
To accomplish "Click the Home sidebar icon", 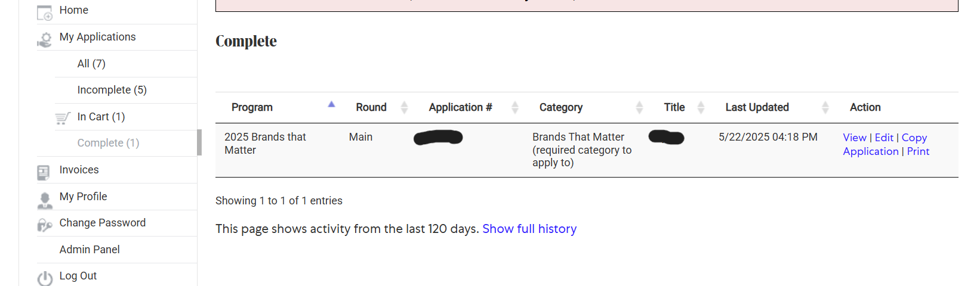I will tap(45, 13).
